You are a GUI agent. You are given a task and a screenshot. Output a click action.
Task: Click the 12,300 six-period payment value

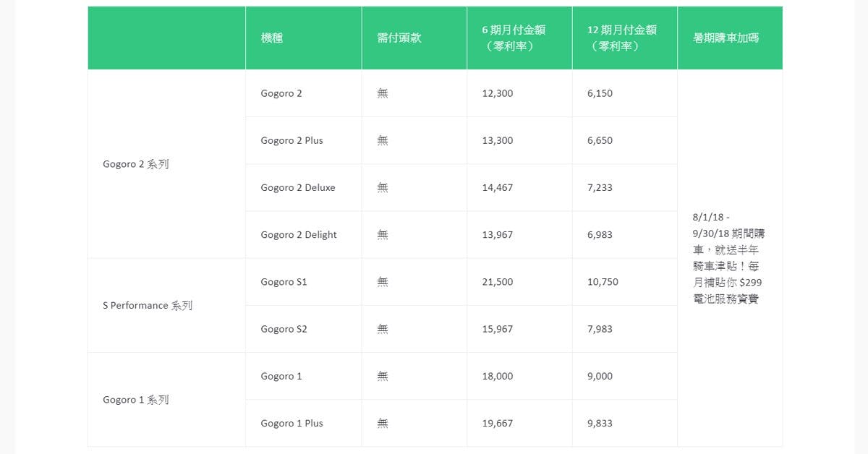tap(497, 93)
